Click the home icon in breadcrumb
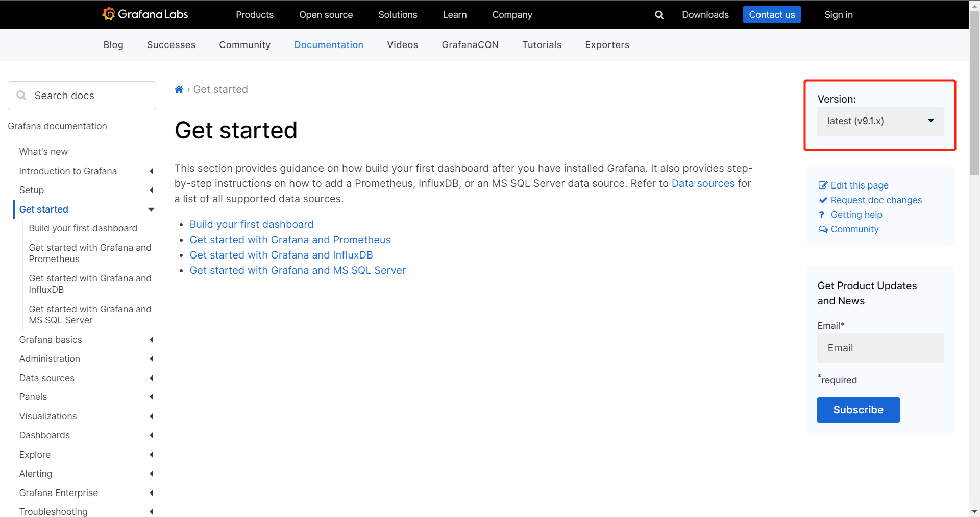Screen dimensions: 980x517 (179, 90)
